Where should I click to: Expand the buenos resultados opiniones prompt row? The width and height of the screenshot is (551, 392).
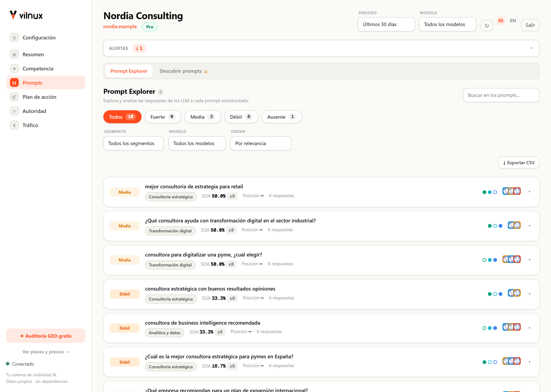tap(530, 294)
